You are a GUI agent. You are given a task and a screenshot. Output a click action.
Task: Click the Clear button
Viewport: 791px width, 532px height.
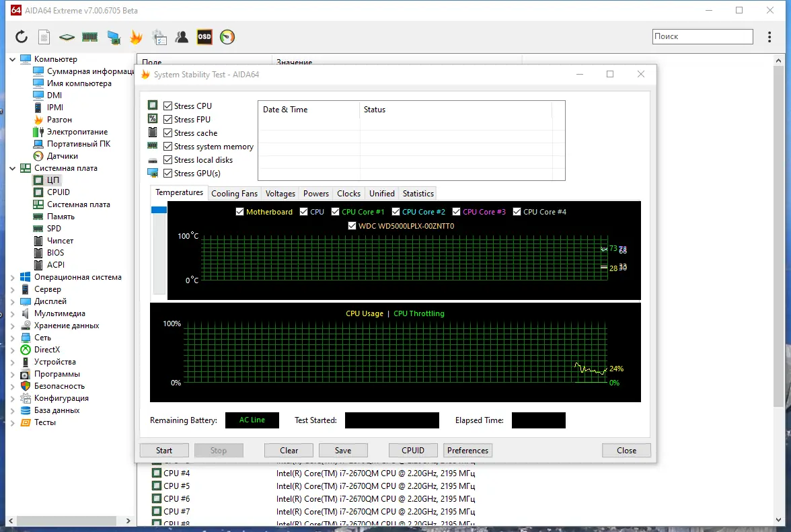point(289,451)
